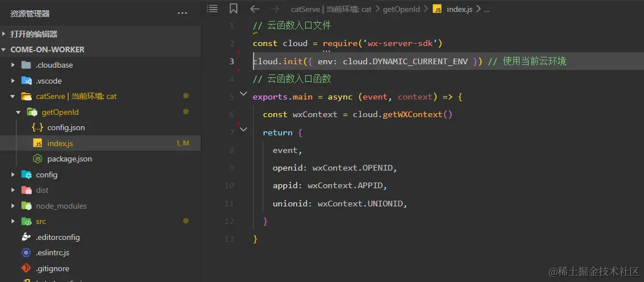Click the index.js JS file icon in explorer
644x282 pixels.
click(x=38, y=143)
